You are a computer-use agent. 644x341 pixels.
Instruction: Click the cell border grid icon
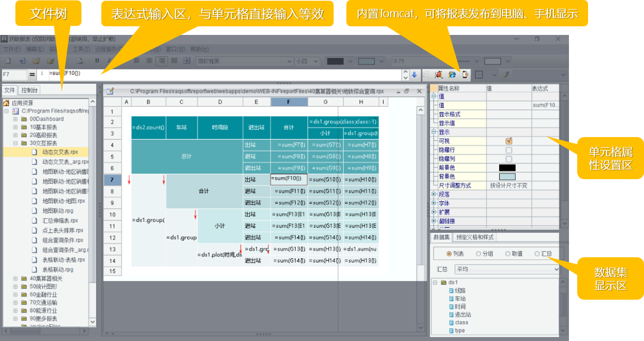click(479, 75)
